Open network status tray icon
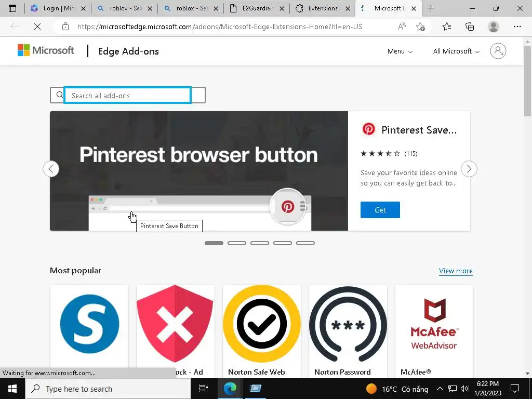 click(453, 389)
